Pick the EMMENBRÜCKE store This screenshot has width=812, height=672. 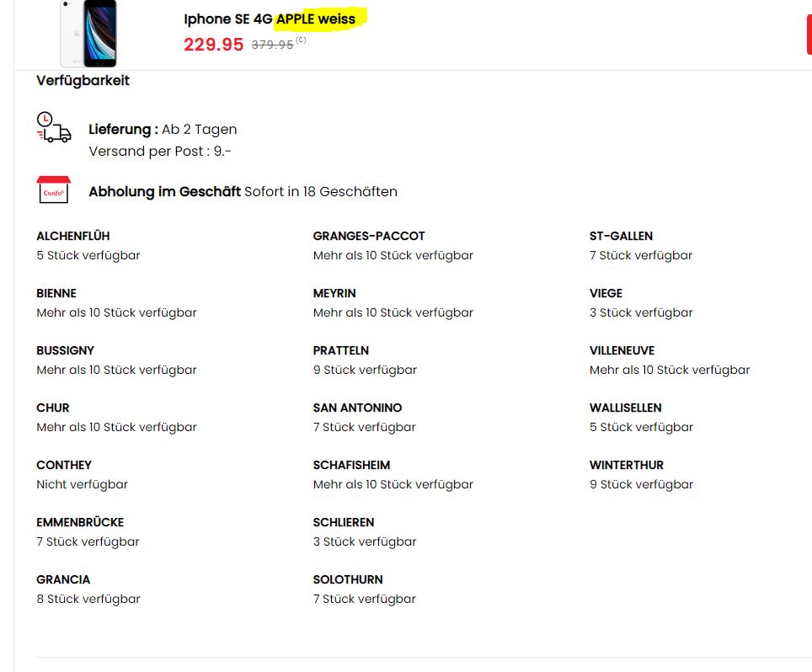80,522
